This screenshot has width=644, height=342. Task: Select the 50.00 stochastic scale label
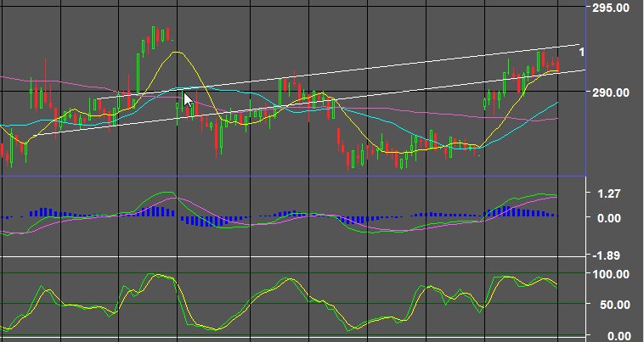[614, 305]
